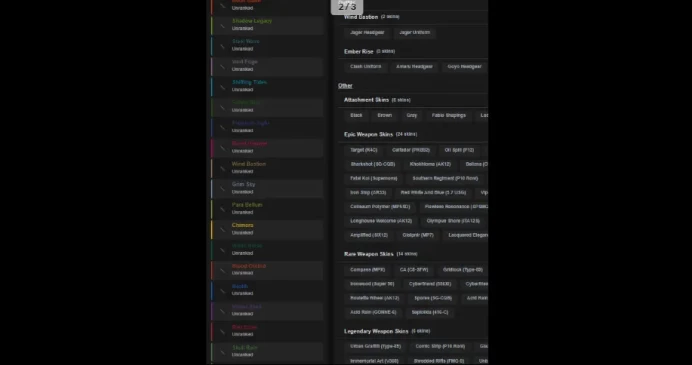This screenshot has height=365, width=692.
Task: Select the Black attachment skin tag
Action: point(356,116)
